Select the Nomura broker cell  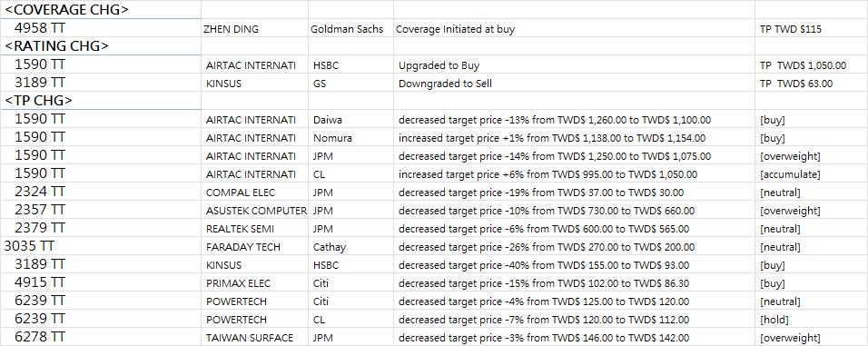click(350, 138)
